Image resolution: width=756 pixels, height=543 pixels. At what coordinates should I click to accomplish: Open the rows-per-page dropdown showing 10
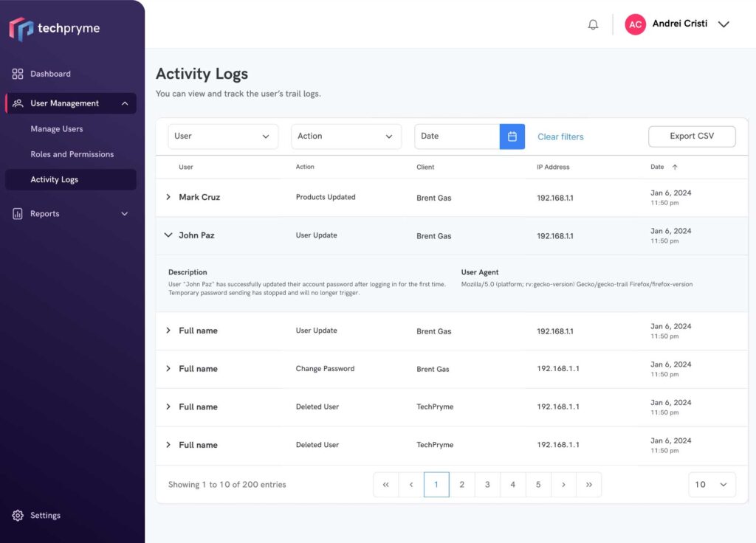(712, 485)
